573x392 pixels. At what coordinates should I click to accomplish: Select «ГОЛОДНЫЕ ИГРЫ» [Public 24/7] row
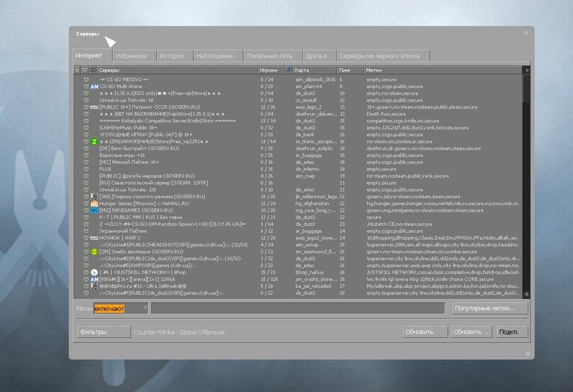click(298, 134)
